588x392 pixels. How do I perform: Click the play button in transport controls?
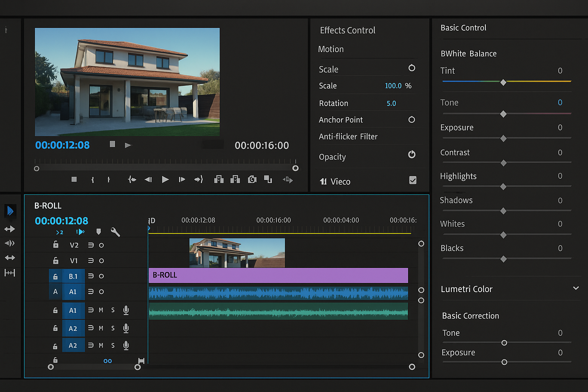pyautogui.click(x=165, y=180)
